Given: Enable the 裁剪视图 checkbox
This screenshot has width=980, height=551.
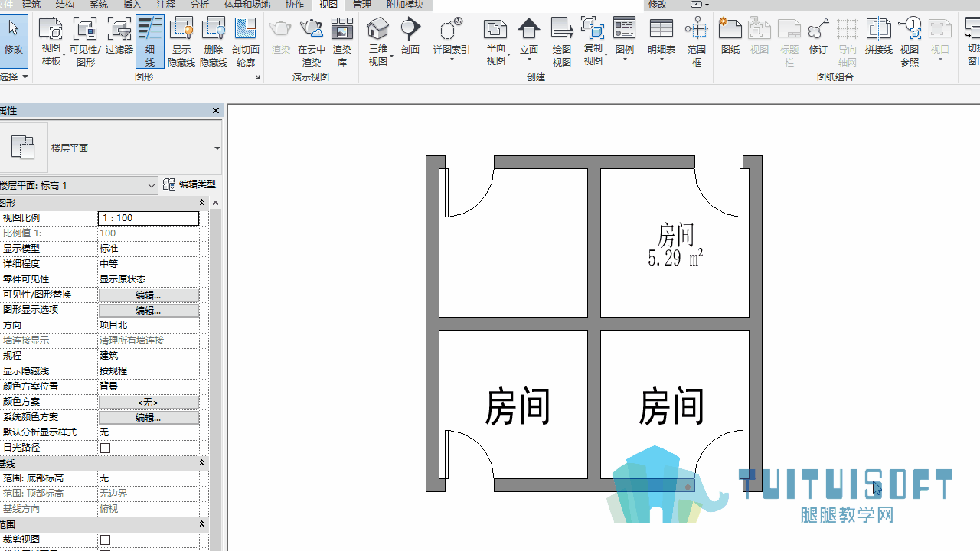Looking at the screenshot, I should click(x=106, y=540).
